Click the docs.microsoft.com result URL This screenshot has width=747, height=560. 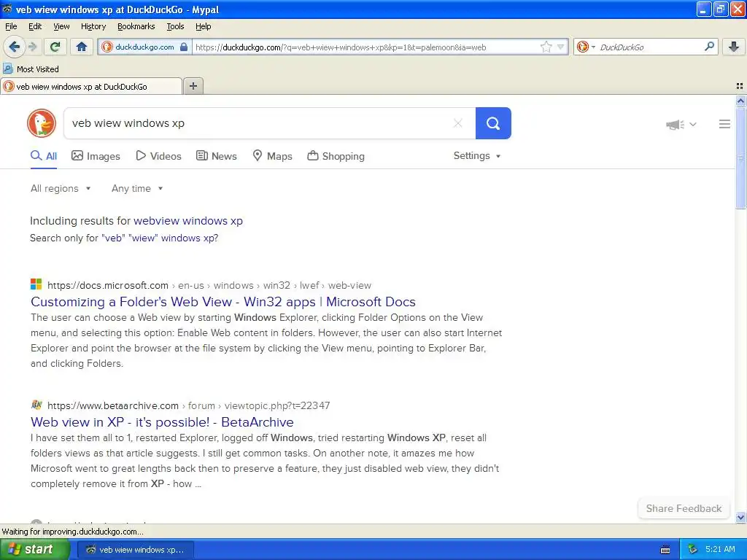(209, 285)
